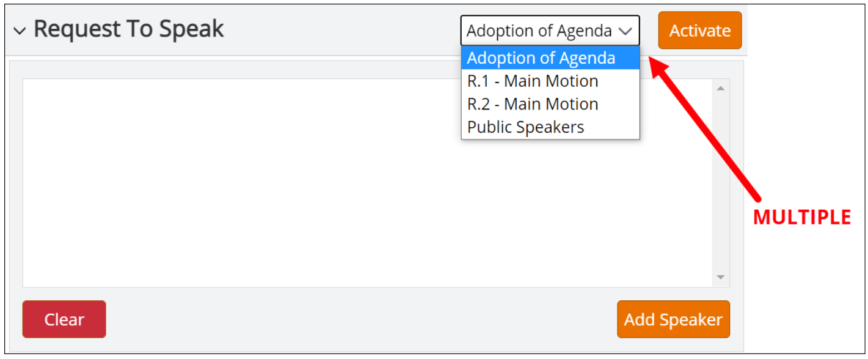Collapse the Request To Speak section chevron

coord(20,31)
